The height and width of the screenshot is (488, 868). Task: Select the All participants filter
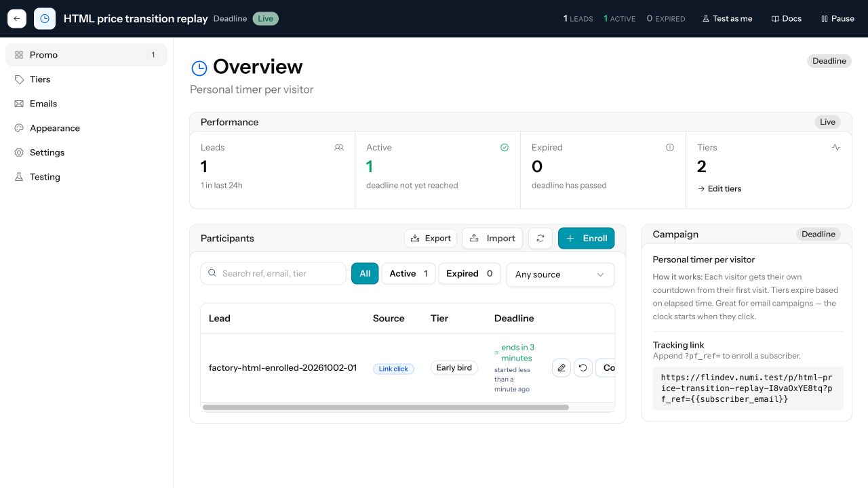tap(365, 273)
